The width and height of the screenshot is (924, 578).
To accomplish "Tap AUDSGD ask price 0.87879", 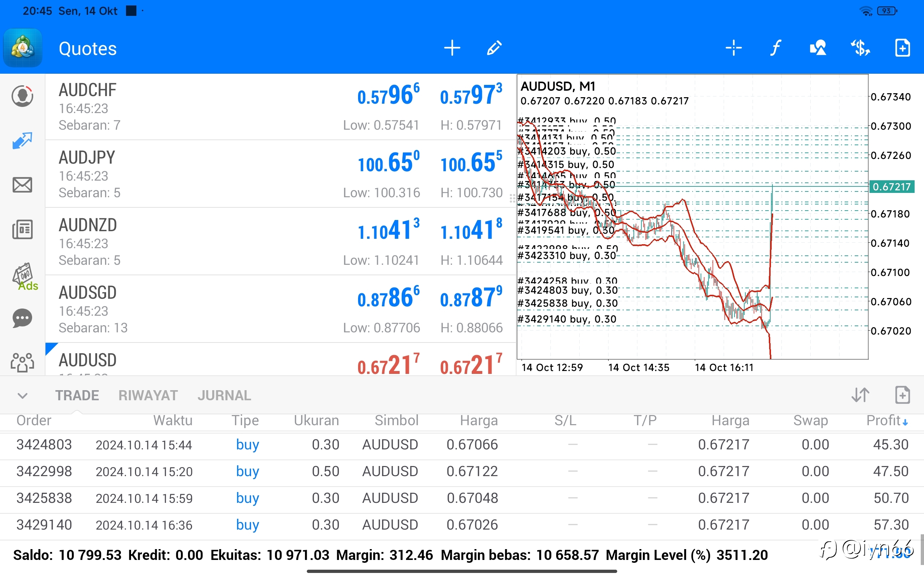I will (471, 297).
